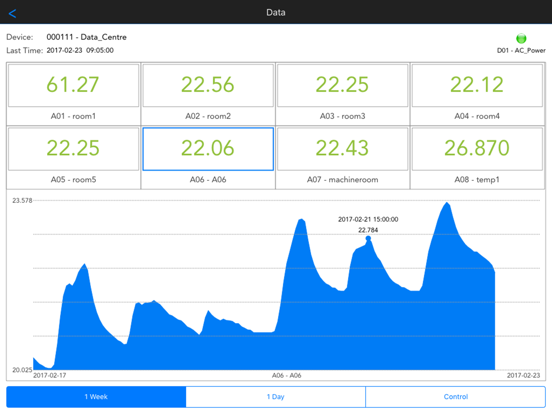Click the chart end date '2017-02-23'
This screenshot has height=414, width=552.
point(523,375)
